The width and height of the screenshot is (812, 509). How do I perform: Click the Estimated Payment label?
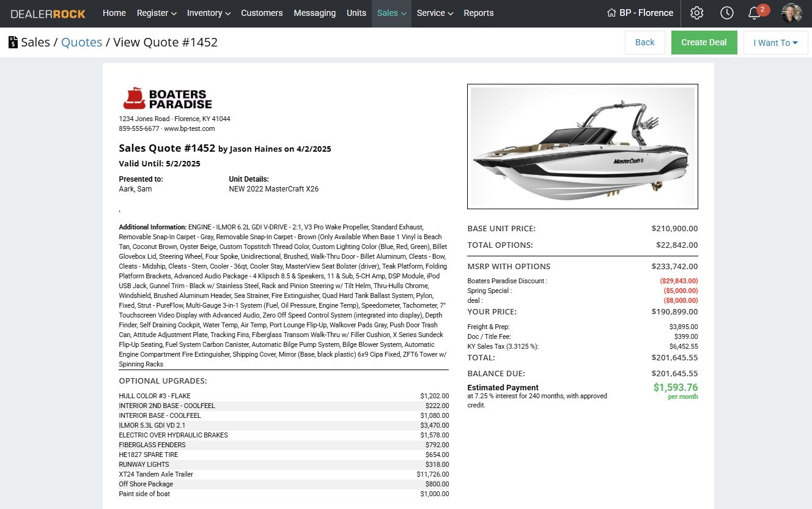[x=503, y=387]
